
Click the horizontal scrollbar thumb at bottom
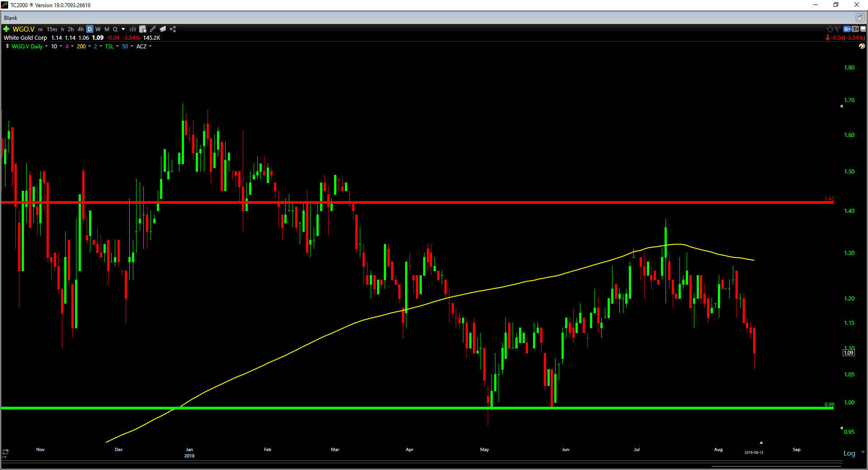(776, 466)
